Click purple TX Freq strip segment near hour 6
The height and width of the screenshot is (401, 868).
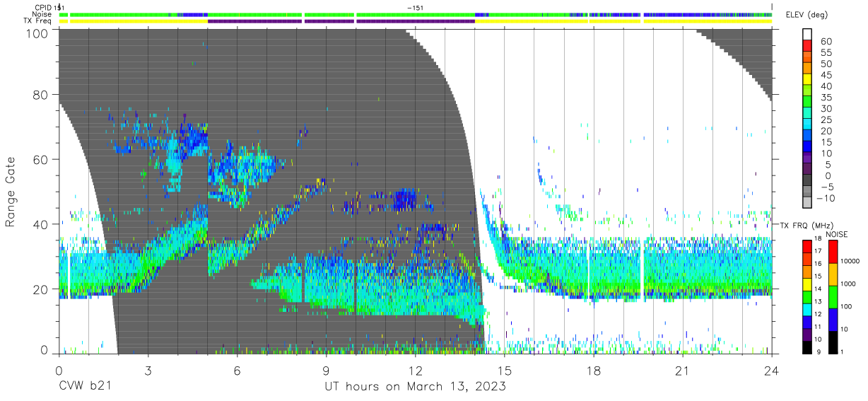click(x=254, y=21)
